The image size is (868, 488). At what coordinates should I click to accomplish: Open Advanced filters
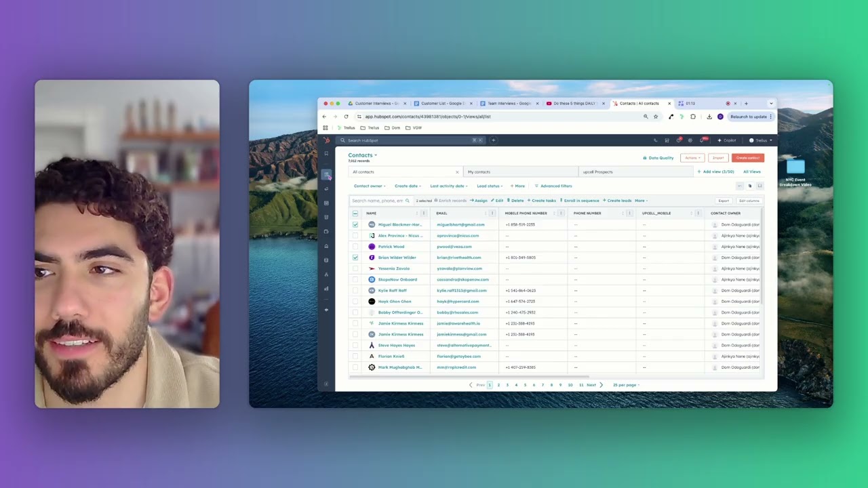click(553, 186)
